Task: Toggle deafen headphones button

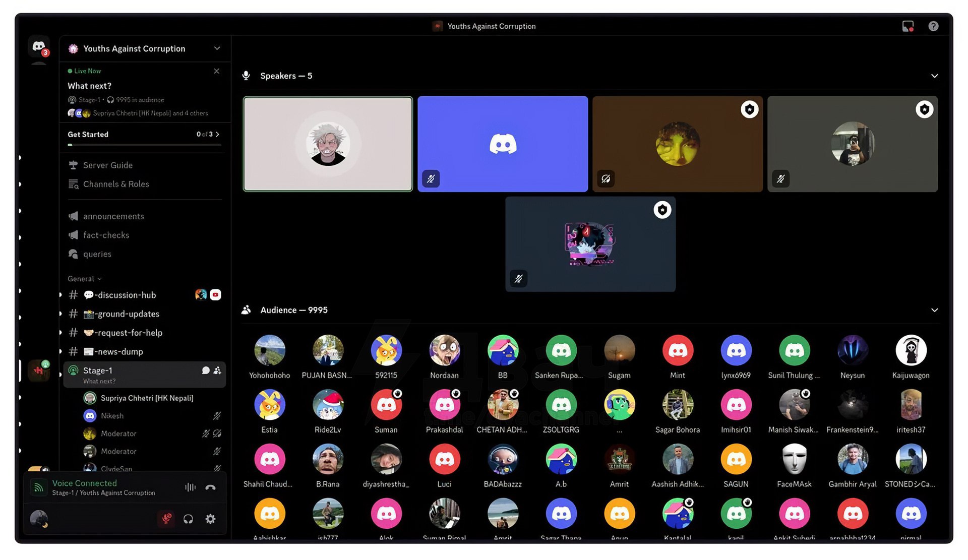Action: point(188,519)
